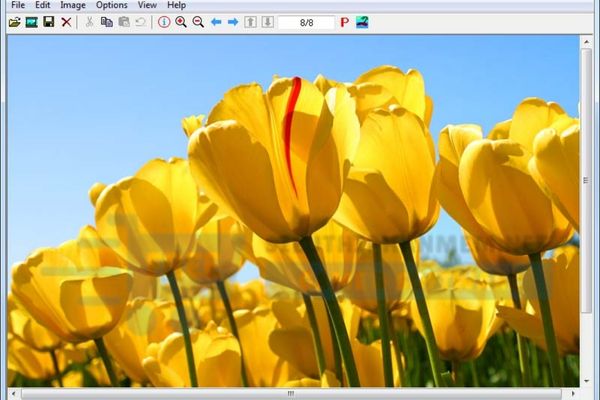This screenshot has width=600, height=400.
Task: Open the Image menu
Action: 73,5
